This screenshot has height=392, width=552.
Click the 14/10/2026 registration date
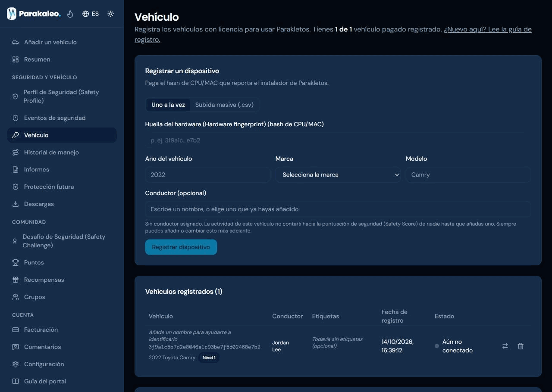(x=398, y=346)
